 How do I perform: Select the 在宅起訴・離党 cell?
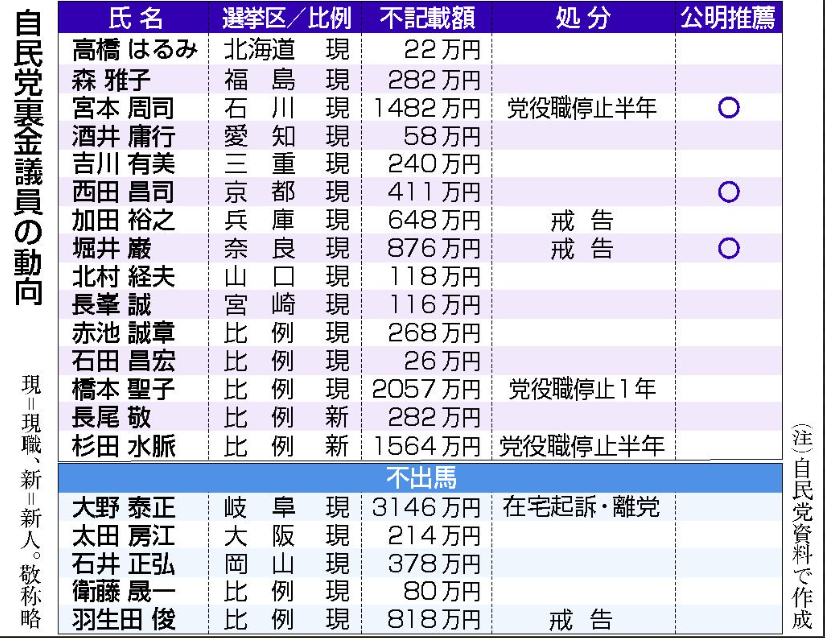coord(582,508)
